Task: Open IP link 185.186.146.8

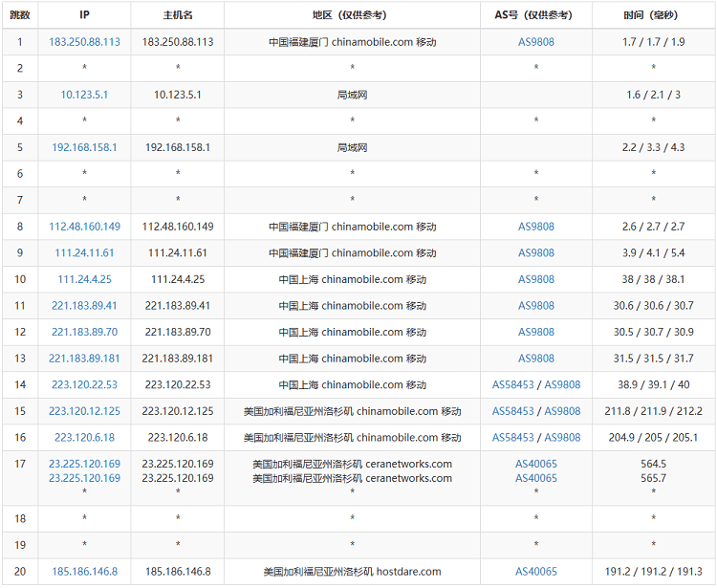Action: pyautogui.click(x=84, y=572)
